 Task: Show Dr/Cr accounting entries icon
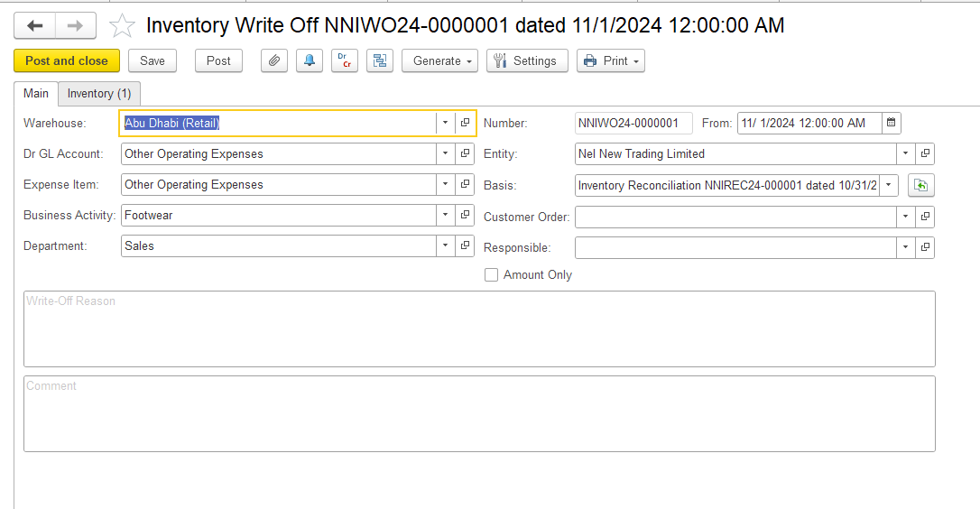pyautogui.click(x=344, y=61)
